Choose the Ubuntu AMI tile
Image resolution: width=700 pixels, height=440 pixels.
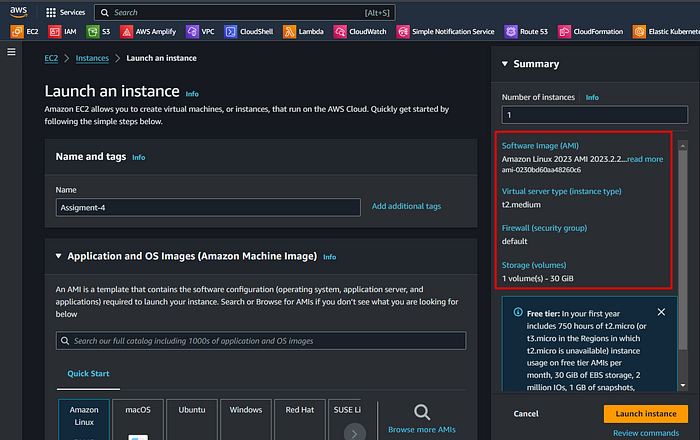pos(192,419)
